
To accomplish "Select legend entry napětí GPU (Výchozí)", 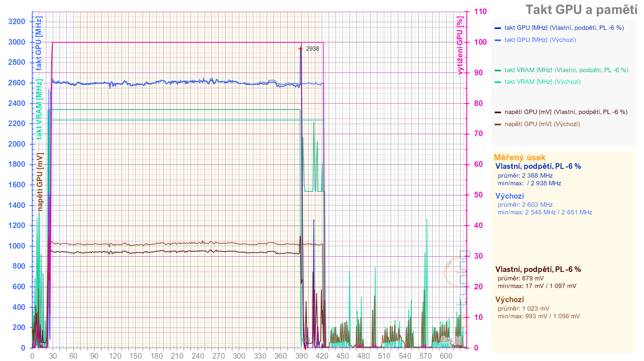I will [x=542, y=124].
